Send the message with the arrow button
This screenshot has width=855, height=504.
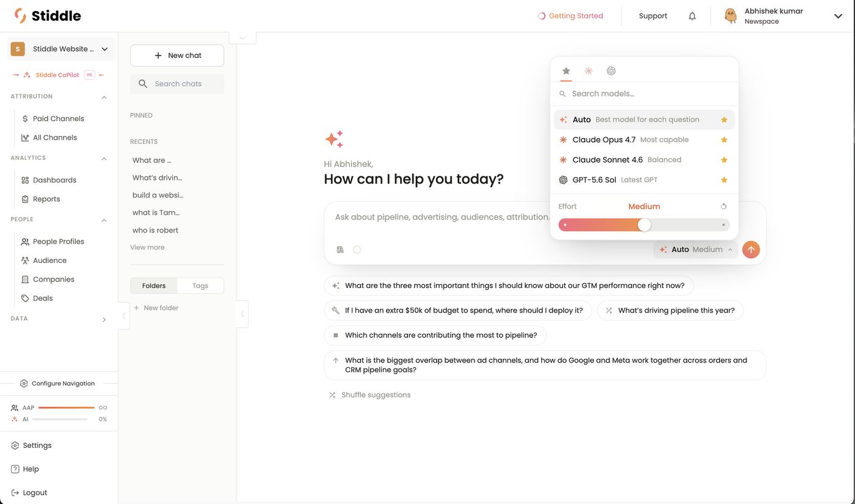point(751,250)
